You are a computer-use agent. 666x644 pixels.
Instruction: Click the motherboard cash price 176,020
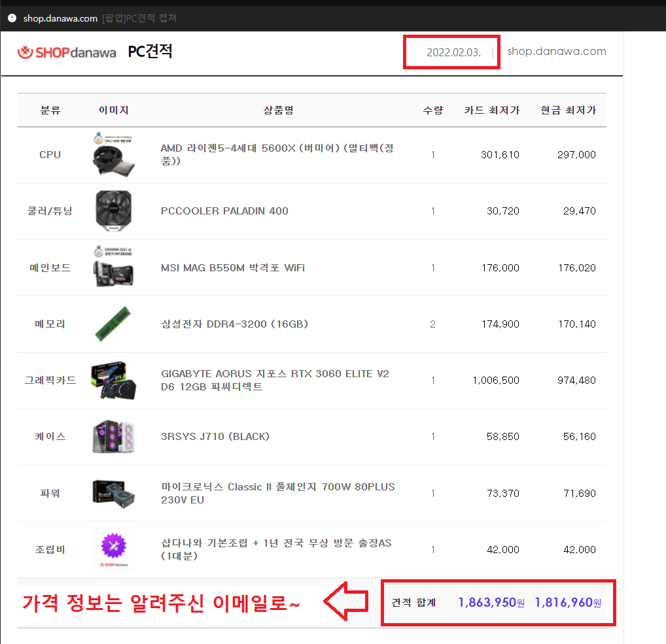pos(577,268)
